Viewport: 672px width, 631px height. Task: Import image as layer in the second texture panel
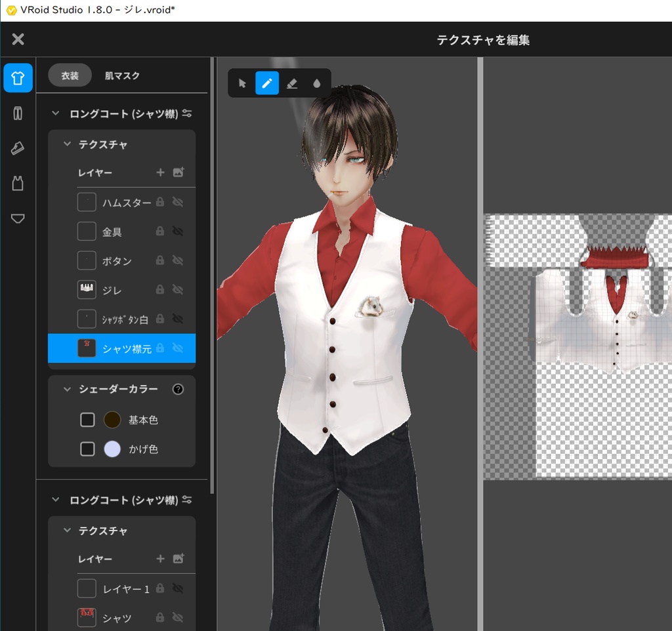[178, 559]
